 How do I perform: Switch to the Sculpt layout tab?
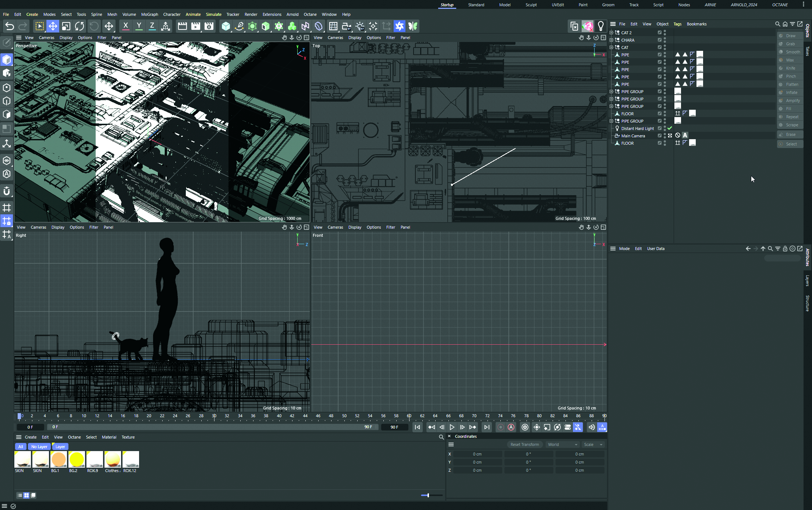click(531, 5)
